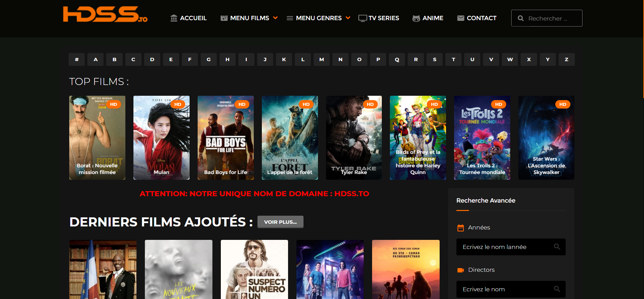Click the envelope icon beside CONTACT
The width and height of the screenshot is (644, 299).
pyautogui.click(x=461, y=18)
